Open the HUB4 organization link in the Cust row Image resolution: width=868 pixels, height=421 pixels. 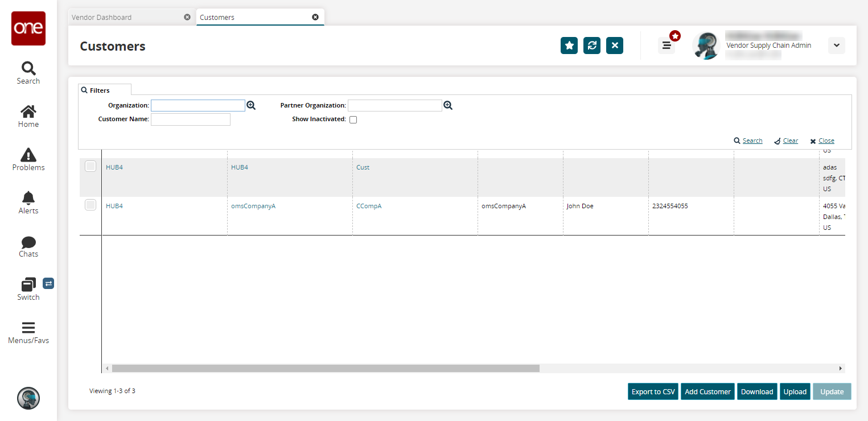114,167
